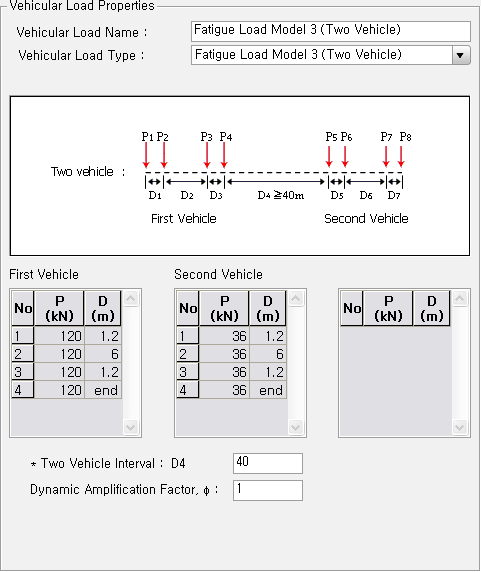This screenshot has width=481, height=572.
Task: Click the No header in Second Vehicle table
Action: (187, 308)
